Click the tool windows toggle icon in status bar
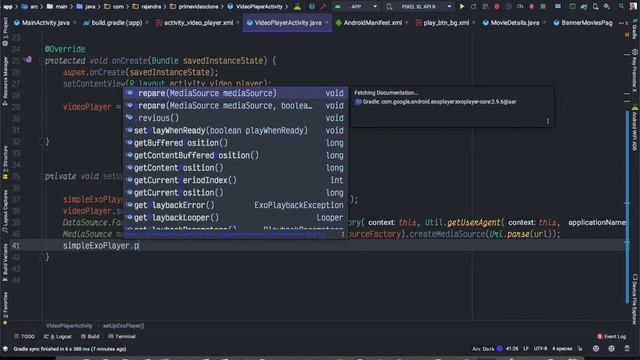The width and height of the screenshot is (640, 360). (5, 349)
